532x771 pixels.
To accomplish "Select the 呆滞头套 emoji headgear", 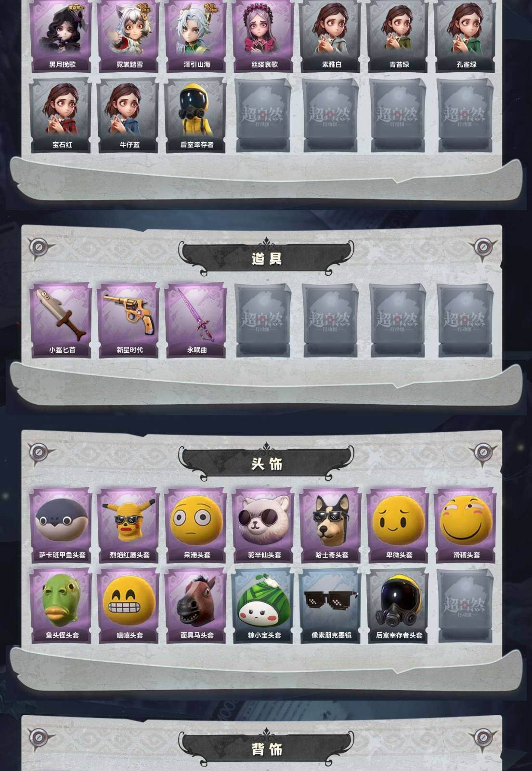I will (196, 525).
